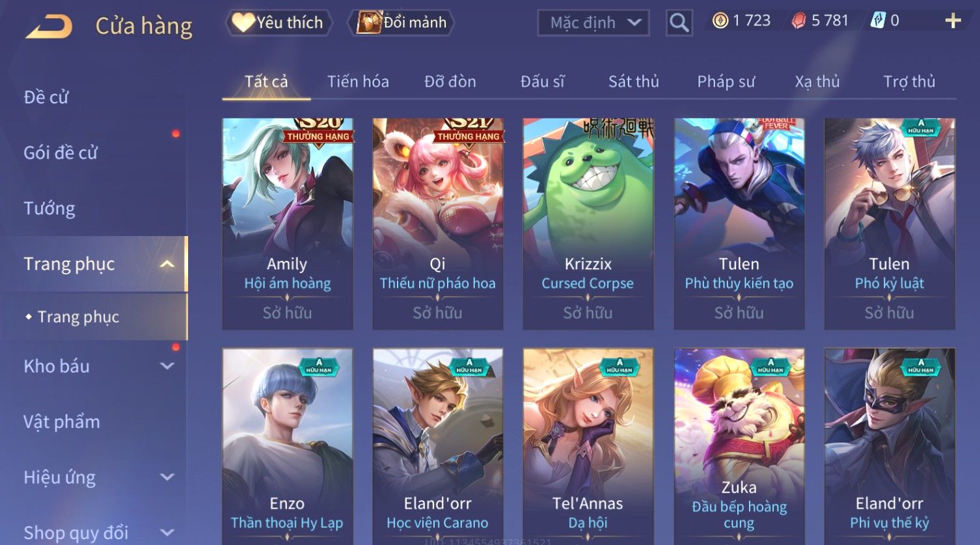
Task: Tap the blue voucher currency icon
Action: click(x=878, y=21)
